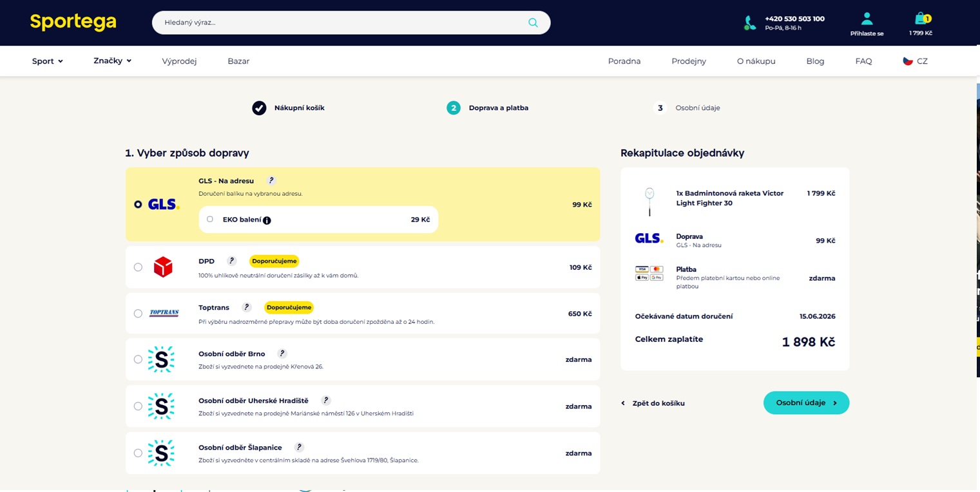Click the Osobní odběr Brno store logo
This screenshot has width=980, height=492.
pos(161,359)
